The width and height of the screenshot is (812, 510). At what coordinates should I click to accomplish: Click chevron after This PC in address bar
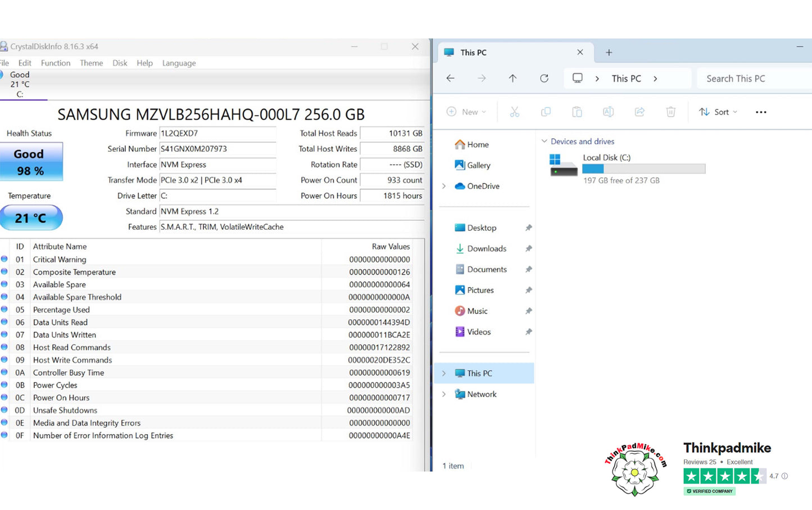(x=655, y=79)
